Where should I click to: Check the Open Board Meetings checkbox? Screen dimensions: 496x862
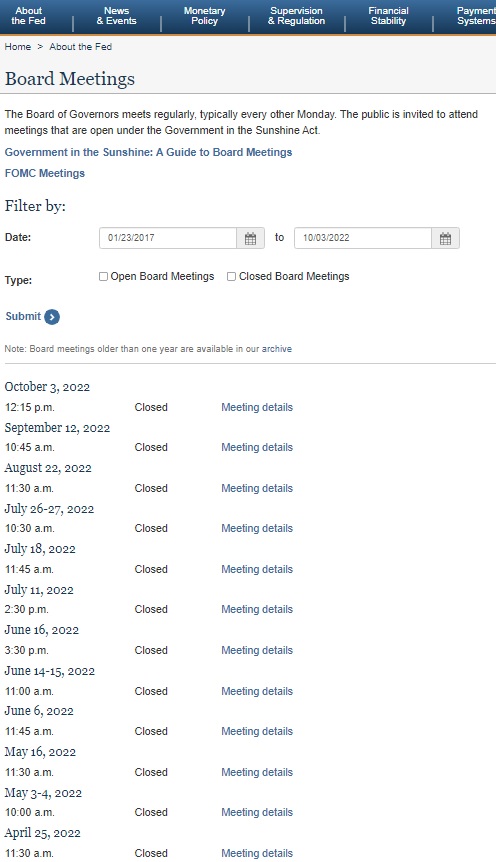pyautogui.click(x=103, y=277)
